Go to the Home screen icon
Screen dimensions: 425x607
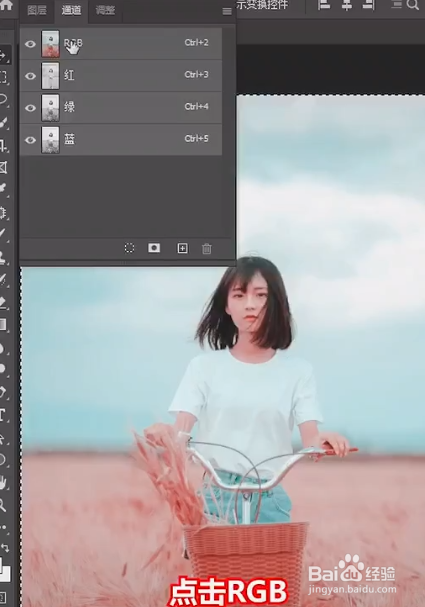(x=5, y=4)
